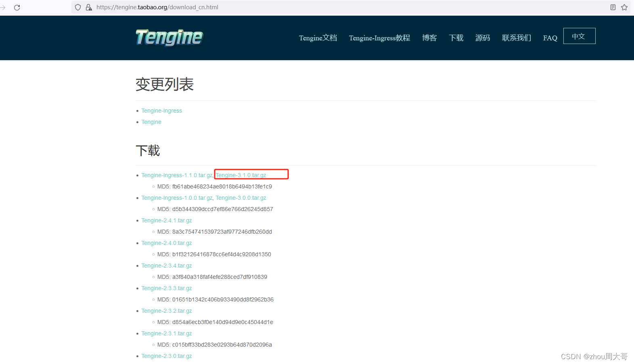Download Tengine-2.3.0.tar.gz
The image size is (634, 364).
(x=167, y=356)
